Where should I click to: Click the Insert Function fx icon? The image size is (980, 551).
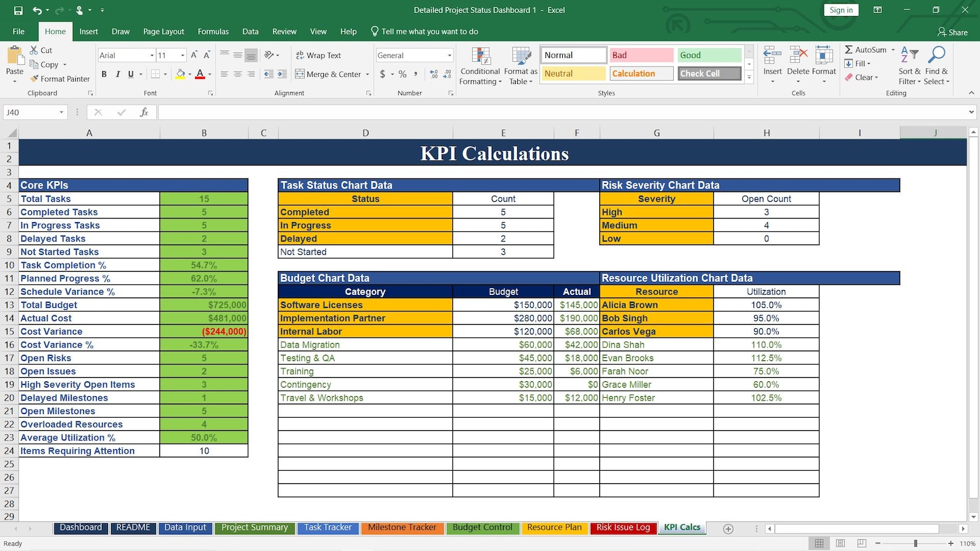tap(144, 112)
